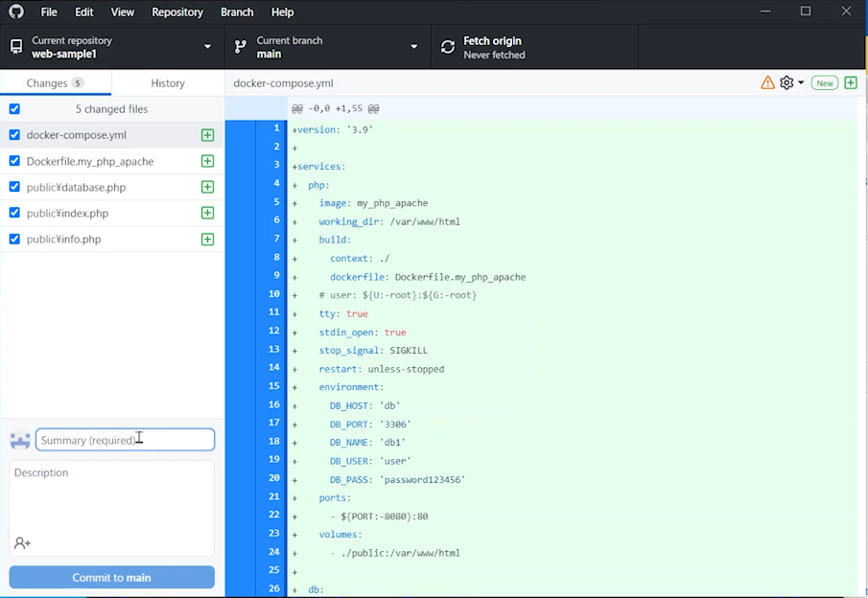868x598 pixels.
Task: Click the DB_PASS 'password123456' diff line
Action: coord(573,479)
